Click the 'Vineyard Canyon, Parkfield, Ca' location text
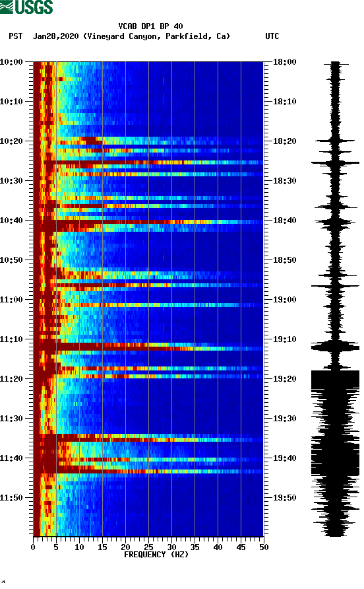Image resolution: width=364 pixels, height=589 pixels. tap(156, 36)
